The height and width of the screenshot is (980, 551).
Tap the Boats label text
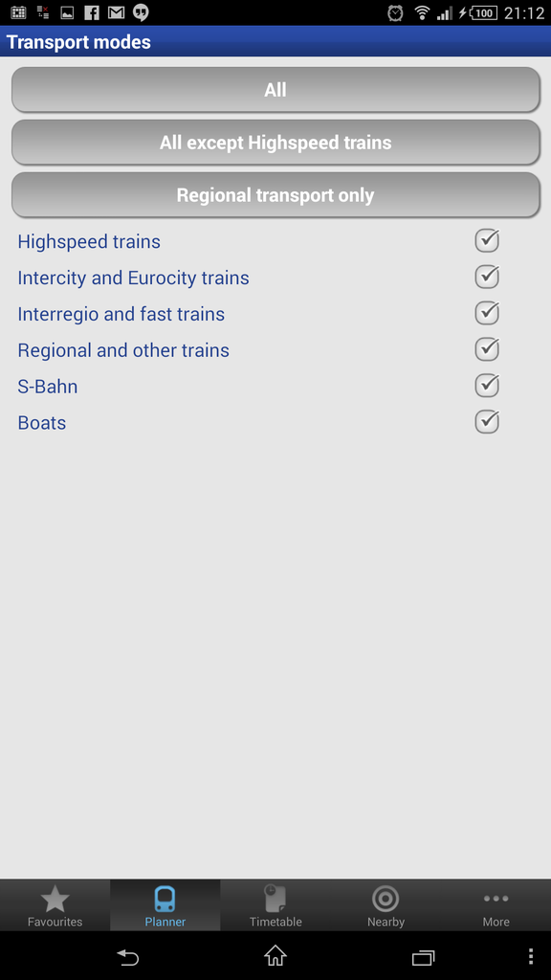click(42, 423)
